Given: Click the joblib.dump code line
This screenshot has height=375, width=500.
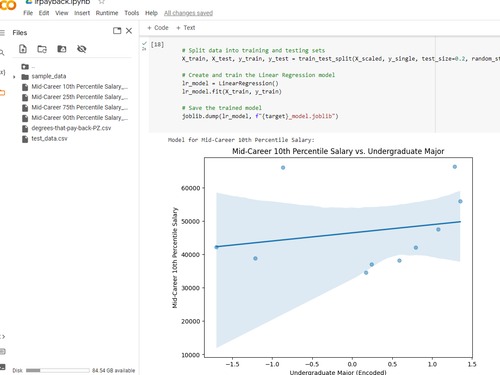Looking at the screenshot, I should (x=260, y=116).
